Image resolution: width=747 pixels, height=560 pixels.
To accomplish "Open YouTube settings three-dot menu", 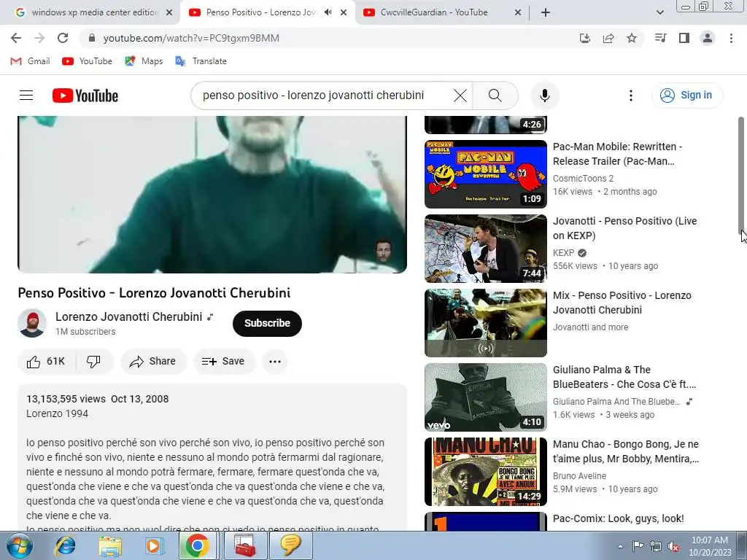I will (631, 96).
